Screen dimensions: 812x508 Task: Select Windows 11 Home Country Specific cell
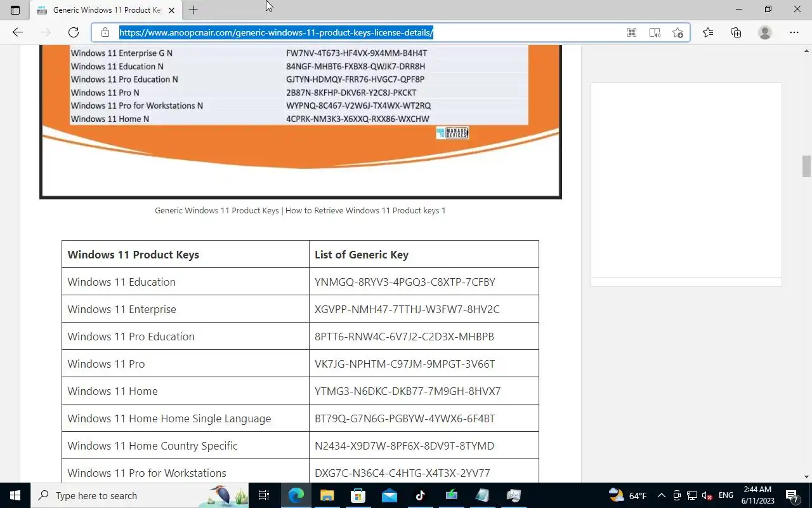click(x=185, y=446)
